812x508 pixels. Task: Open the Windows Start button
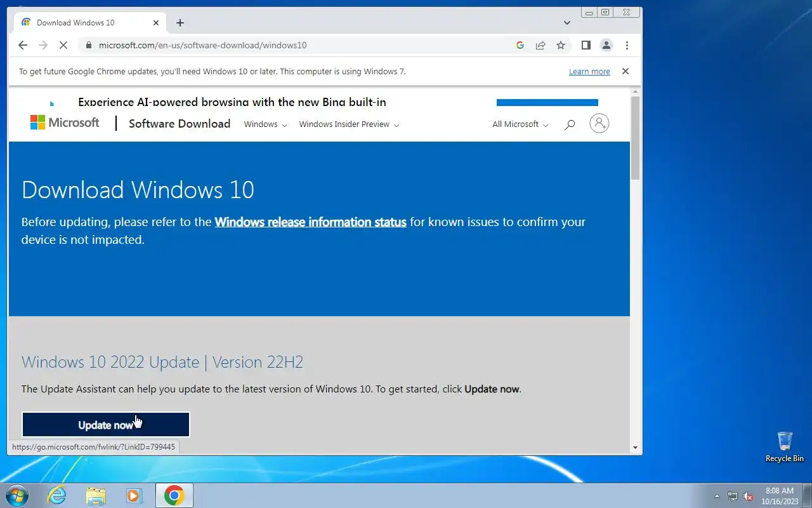[x=17, y=495]
